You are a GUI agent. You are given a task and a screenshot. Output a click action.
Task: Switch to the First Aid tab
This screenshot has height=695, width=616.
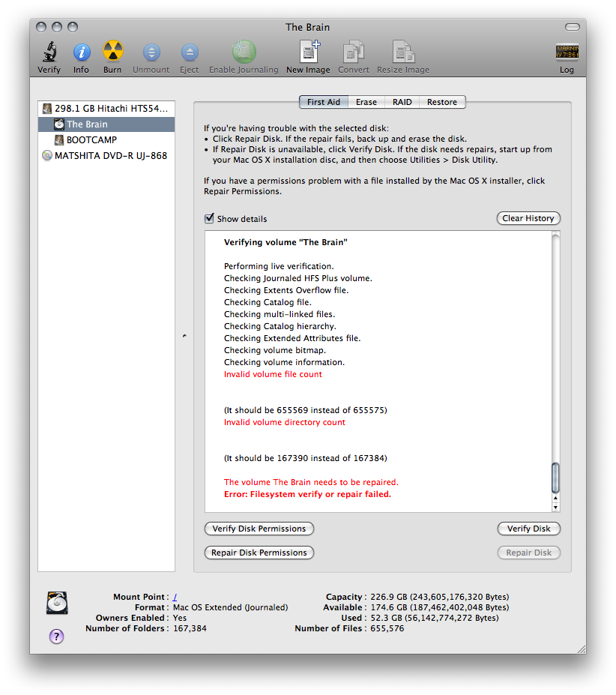pos(324,102)
